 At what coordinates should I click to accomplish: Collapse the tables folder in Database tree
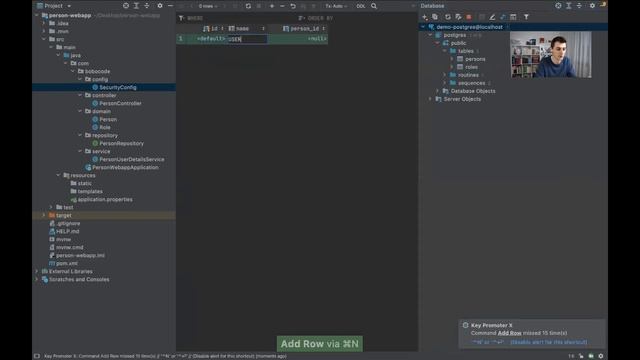click(445, 51)
